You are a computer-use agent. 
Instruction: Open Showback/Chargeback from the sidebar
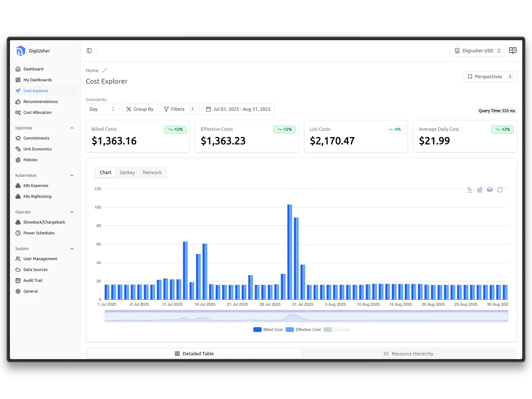click(x=44, y=222)
